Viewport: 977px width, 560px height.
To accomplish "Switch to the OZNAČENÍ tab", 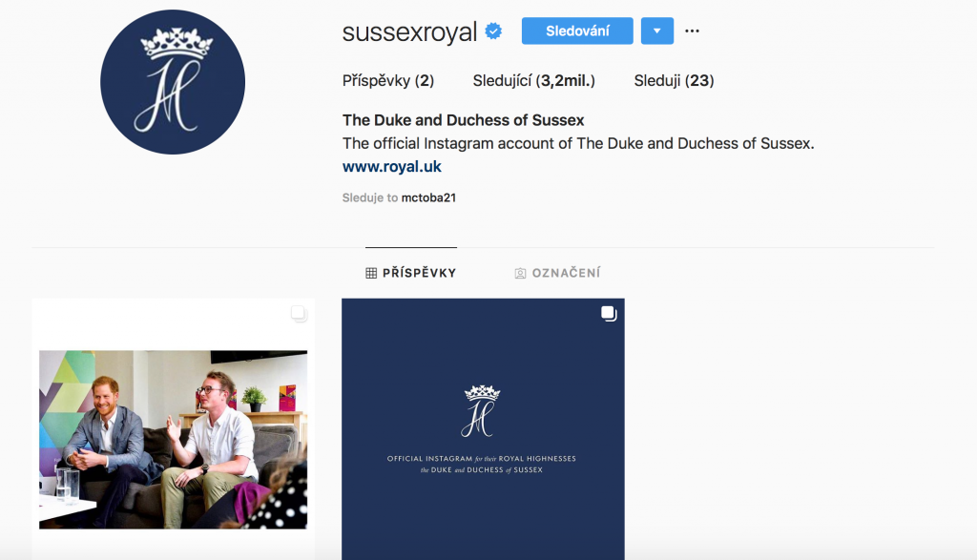I will click(557, 273).
